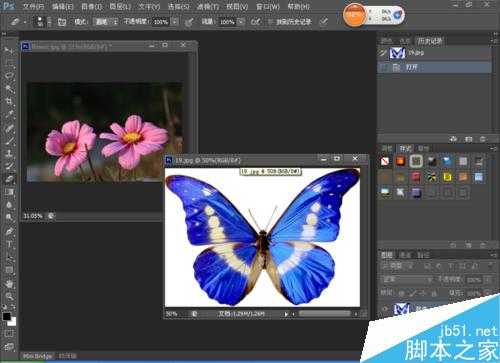Expand the opacity slider dropdown arrow
Screen dimensions: 500x363
coord(175,22)
